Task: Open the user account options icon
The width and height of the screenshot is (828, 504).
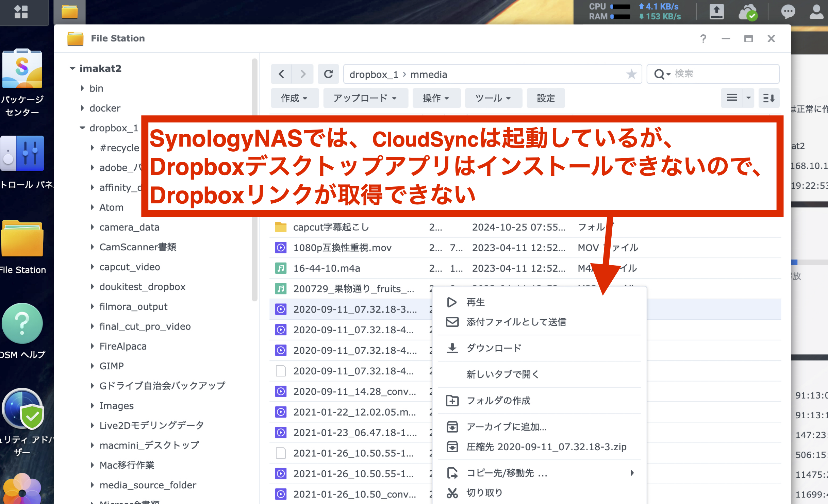Action: point(816,12)
